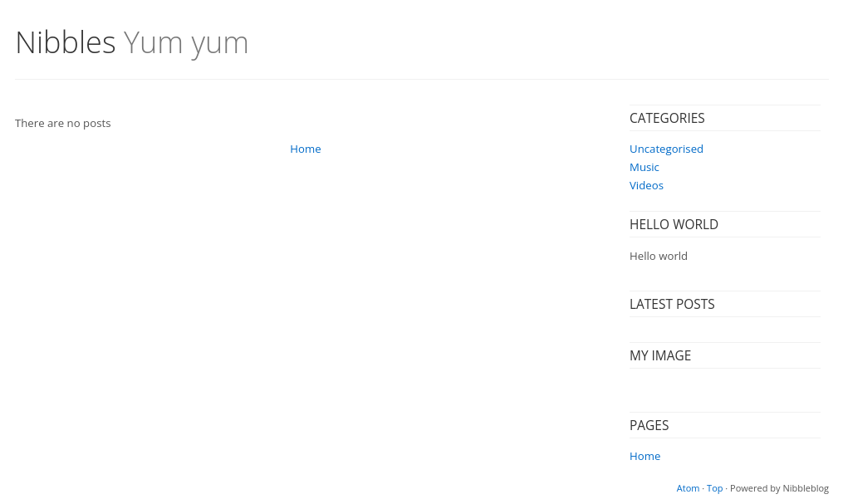Click the Categories sidebar heading
Screen dimensions: 843x504
[667, 118]
